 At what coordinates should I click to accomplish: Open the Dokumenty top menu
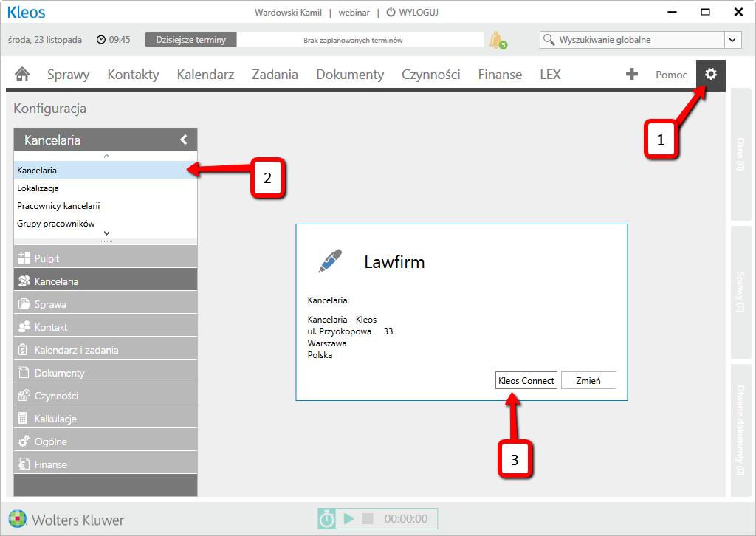coord(350,75)
